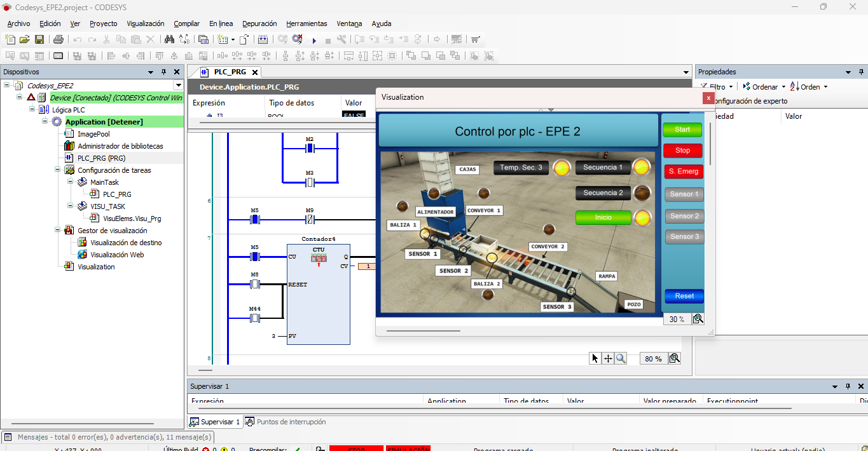Click the magnifier zoom tool in ladder editor

[621, 358]
